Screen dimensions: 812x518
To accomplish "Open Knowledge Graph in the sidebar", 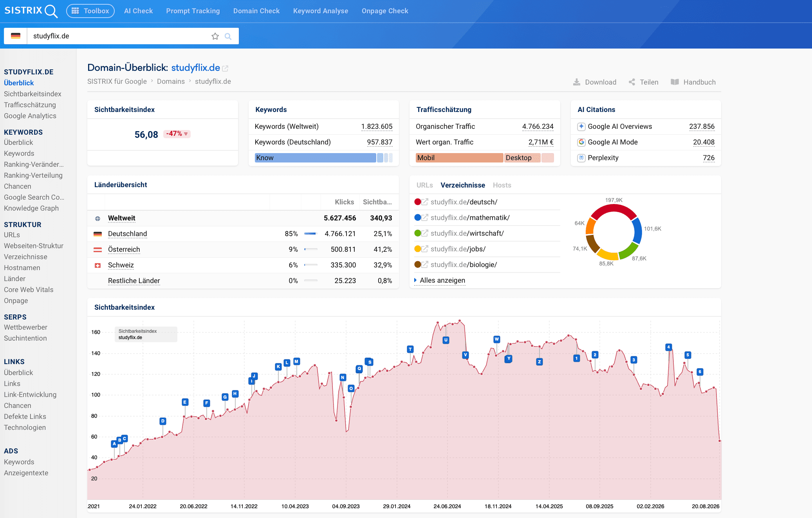I will 31,208.
